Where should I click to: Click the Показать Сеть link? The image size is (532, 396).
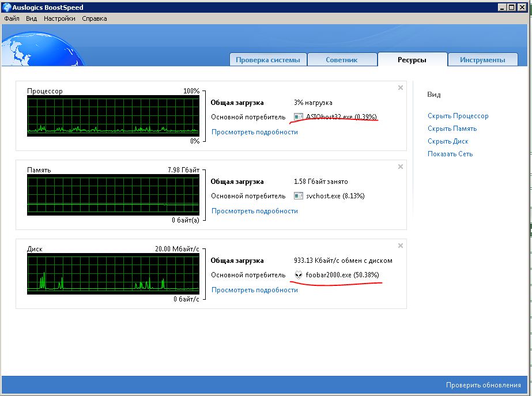pyautogui.click(x=450, y=154)
